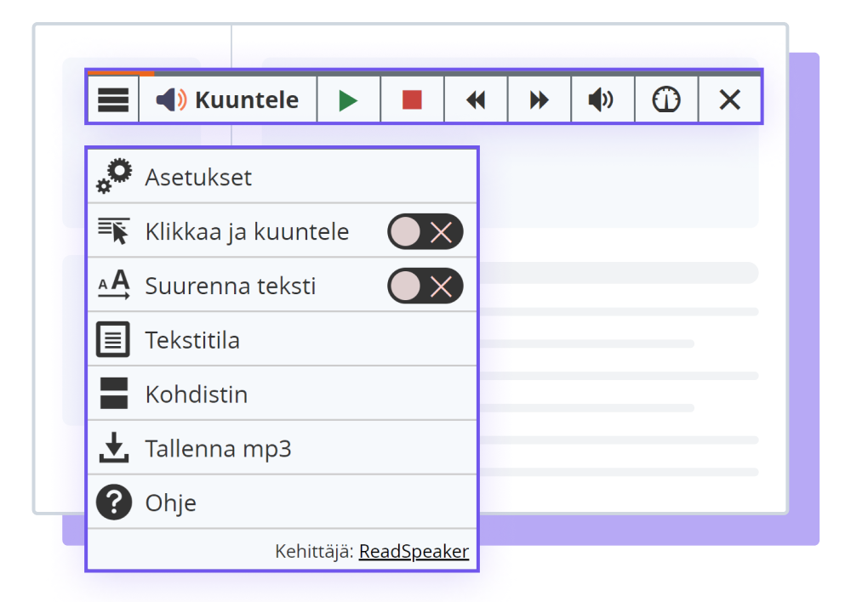Open the reading speed gauge icon
Viewport: 868px width, 602px height.
tap(665, 99)
